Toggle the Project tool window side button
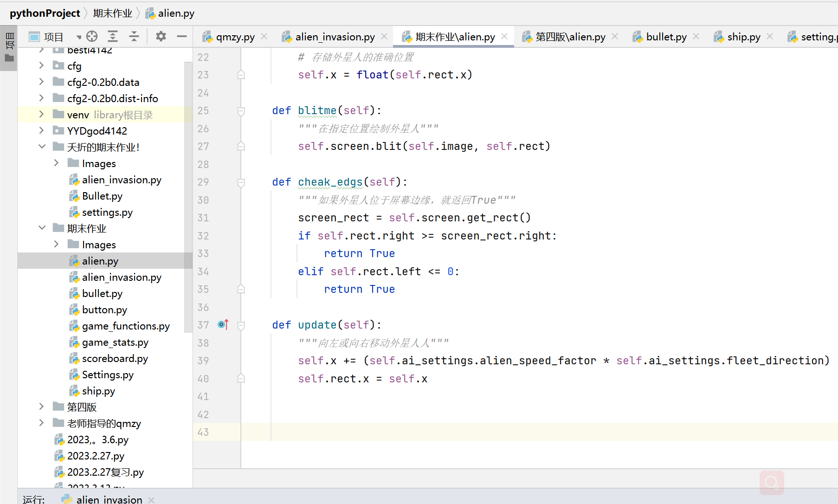The height and width of the screenshot is (504, 838). pyautogui.click(x=9, y=48)
